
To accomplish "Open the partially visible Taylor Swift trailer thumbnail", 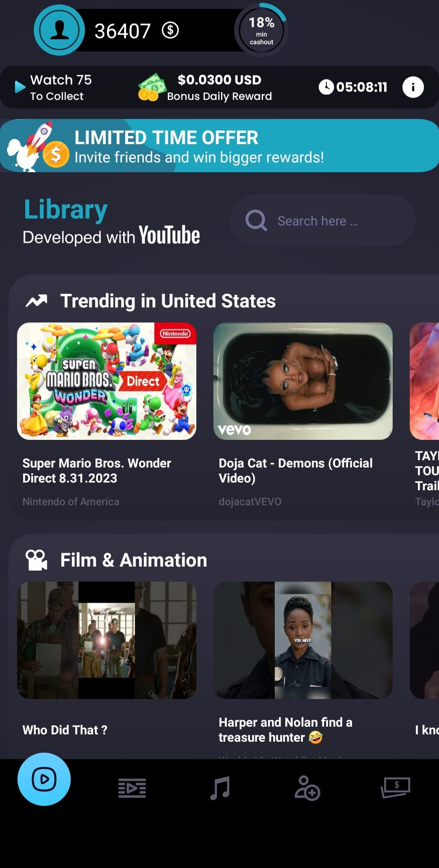I will coord(424,381).
